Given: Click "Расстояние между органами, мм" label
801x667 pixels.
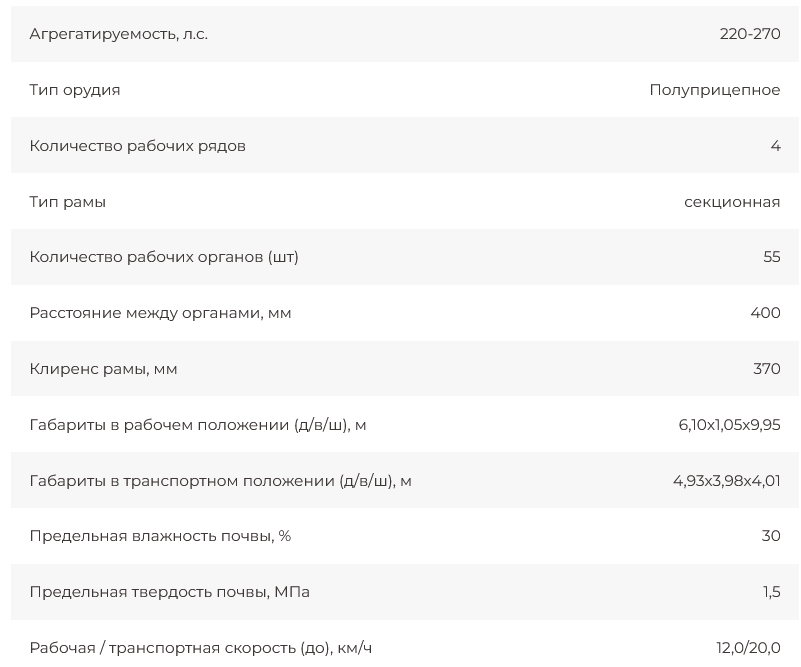Looking at the screenshot, I should pos(160,313).
